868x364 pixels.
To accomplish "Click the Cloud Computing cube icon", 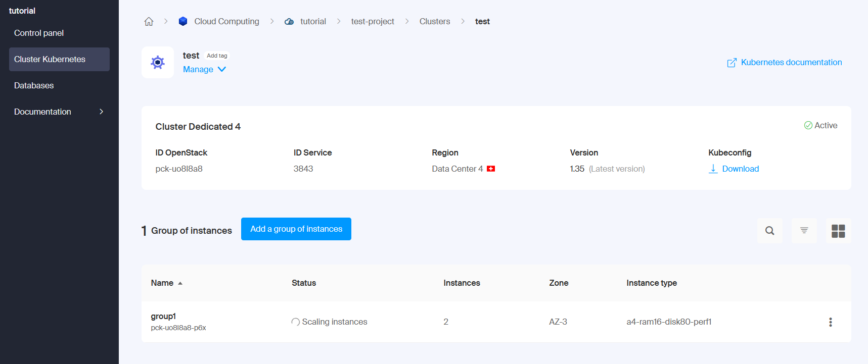I will pos(183,21).
